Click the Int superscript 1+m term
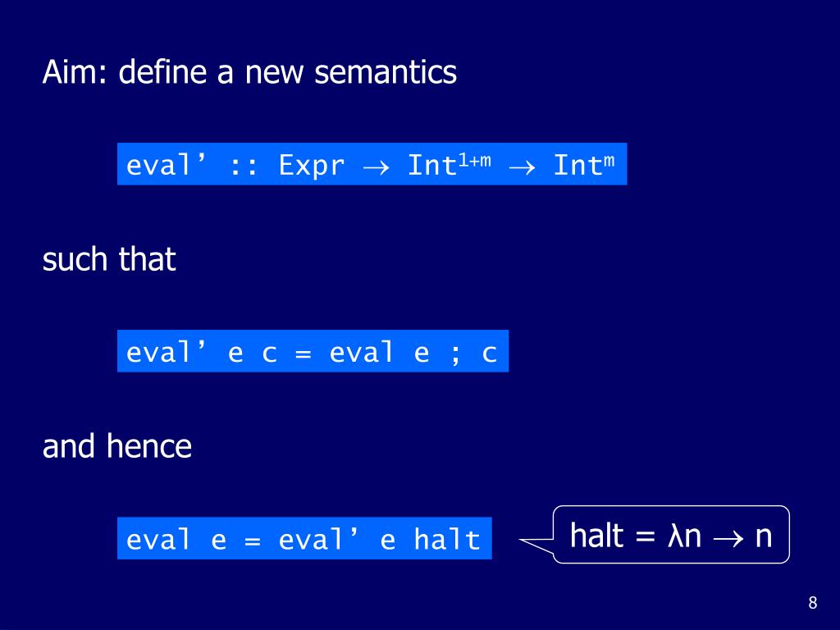Viewport: 840px width, 630px height. coord(449,164)
